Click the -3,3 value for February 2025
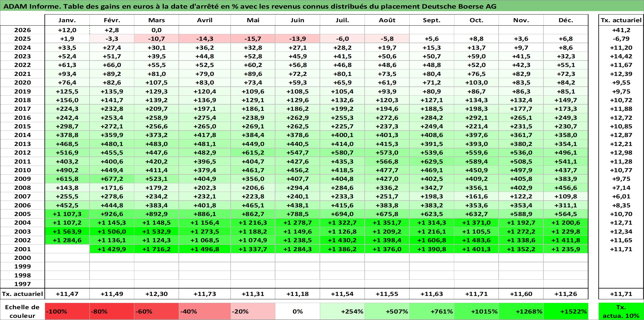The height and width of the screenshot is (320, 644). (112, 39)
